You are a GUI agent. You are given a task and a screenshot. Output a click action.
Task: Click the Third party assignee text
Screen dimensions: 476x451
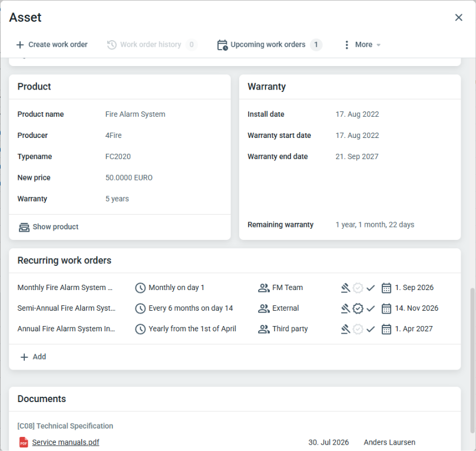290,329
